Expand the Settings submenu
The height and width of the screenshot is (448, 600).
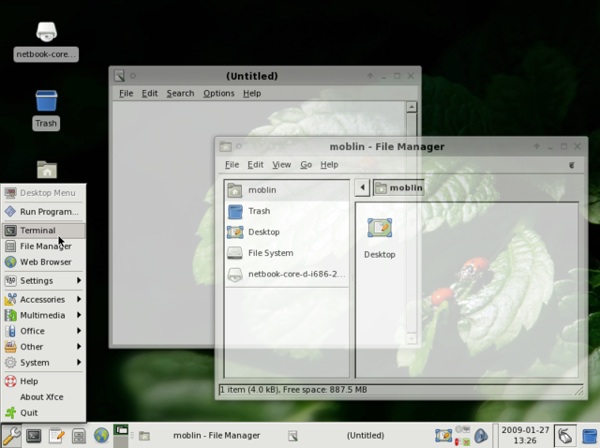click(44, 281)
